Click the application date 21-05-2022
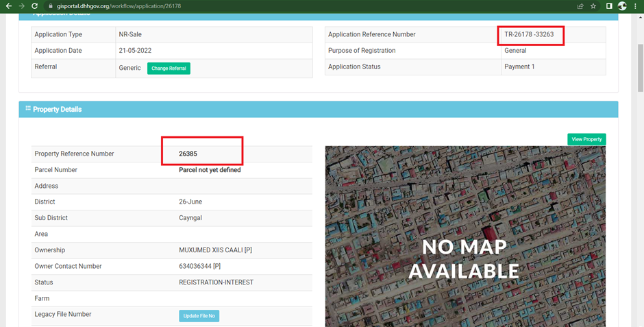Viewport: 644px width, 327px height. pos(135,51)
